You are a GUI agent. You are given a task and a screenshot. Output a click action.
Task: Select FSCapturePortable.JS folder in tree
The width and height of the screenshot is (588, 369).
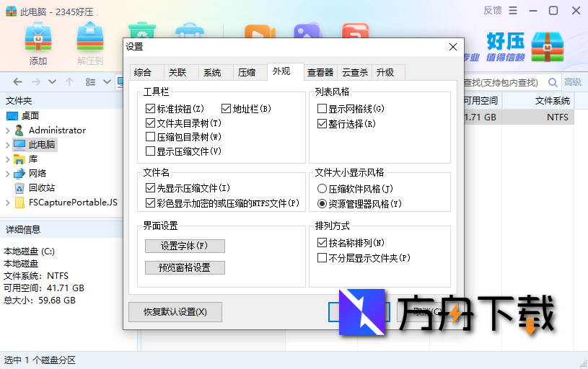tap(73, 203)
